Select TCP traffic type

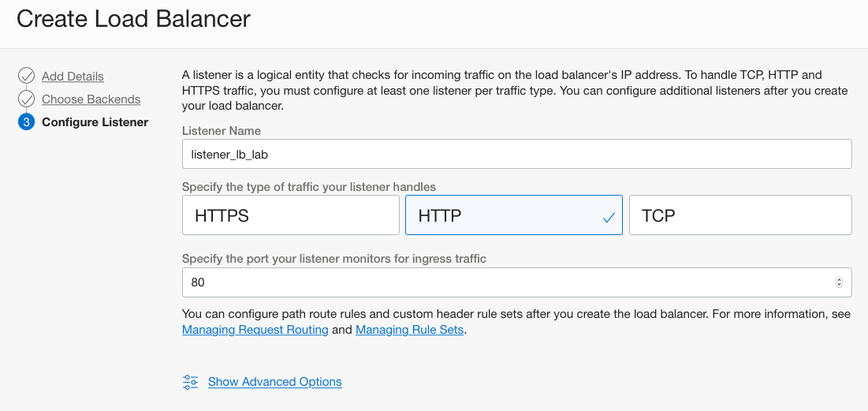point(740,215)
